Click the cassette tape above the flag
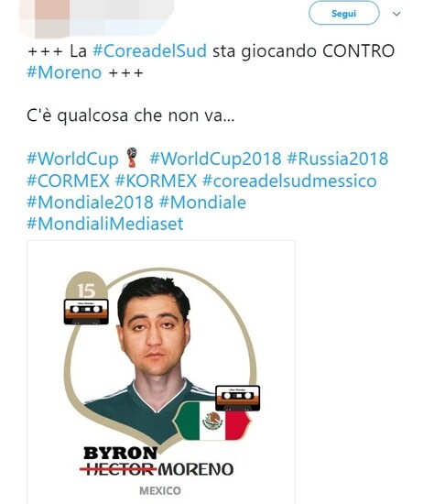The image size is (423, 504). click(x=237, y=398)
